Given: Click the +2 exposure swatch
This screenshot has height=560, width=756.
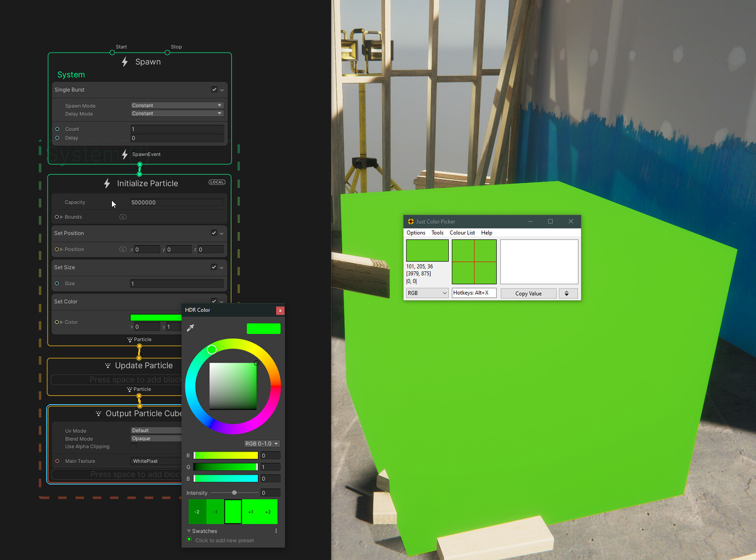Looking at the screenshot, I should [268, 512].
